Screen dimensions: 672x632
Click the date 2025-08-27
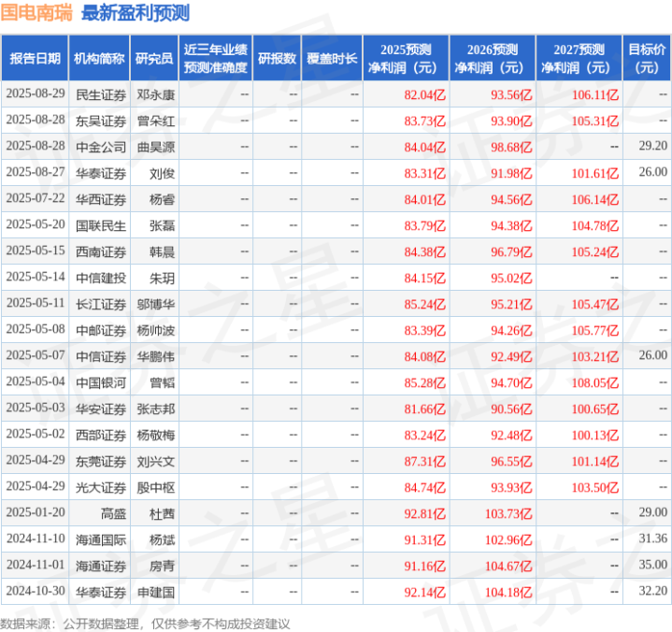[x=36, y=172]
